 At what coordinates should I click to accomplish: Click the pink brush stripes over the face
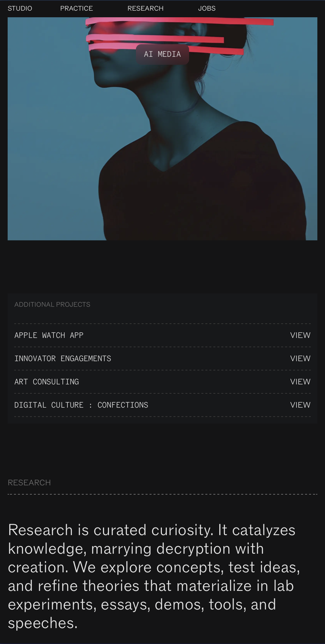(179, 36)
